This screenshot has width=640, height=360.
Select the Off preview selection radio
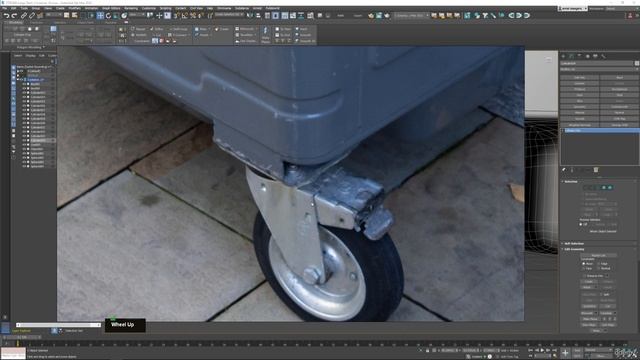point(581,224)
